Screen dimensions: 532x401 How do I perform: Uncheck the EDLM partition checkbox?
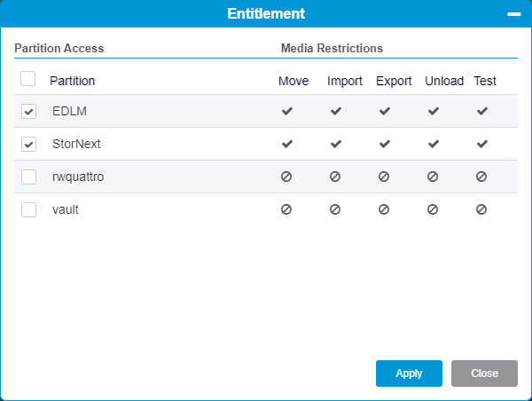(29, 112)
